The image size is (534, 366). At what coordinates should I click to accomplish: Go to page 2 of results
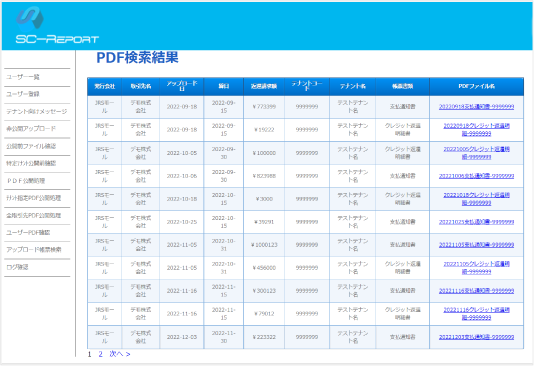100,354
